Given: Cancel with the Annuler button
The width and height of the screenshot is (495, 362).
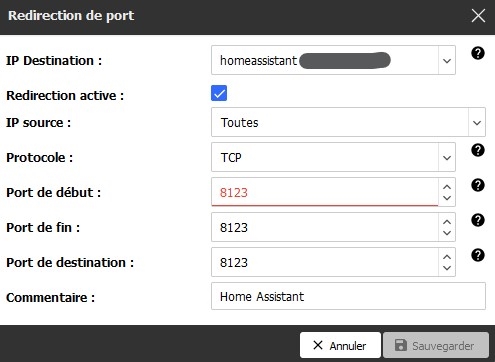Looking at the screenshot, I should [340, 345].
